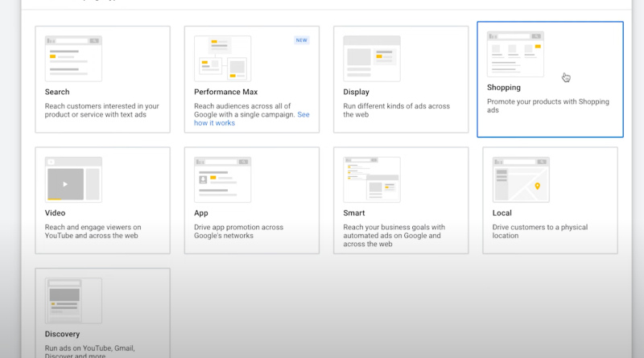Click the 'Performance Max' card title

[x=225, y=93]
